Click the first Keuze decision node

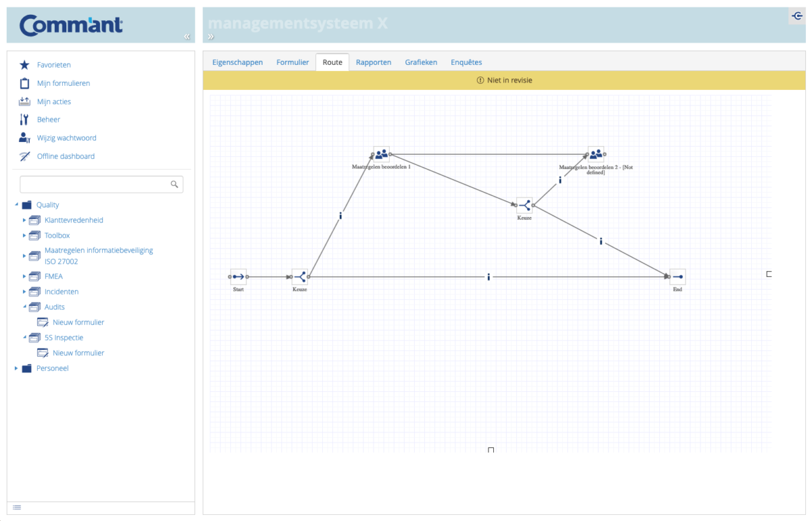pos(300,276)
